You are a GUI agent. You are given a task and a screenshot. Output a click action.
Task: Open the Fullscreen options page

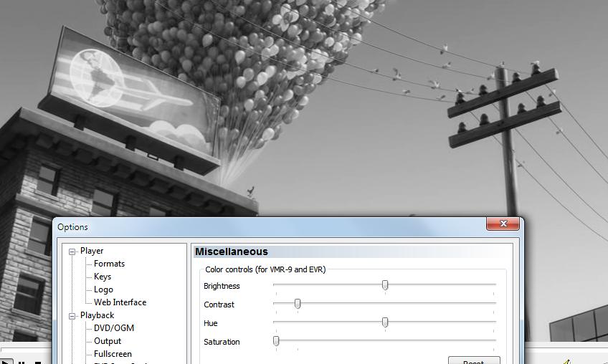(x=113, y=354)
